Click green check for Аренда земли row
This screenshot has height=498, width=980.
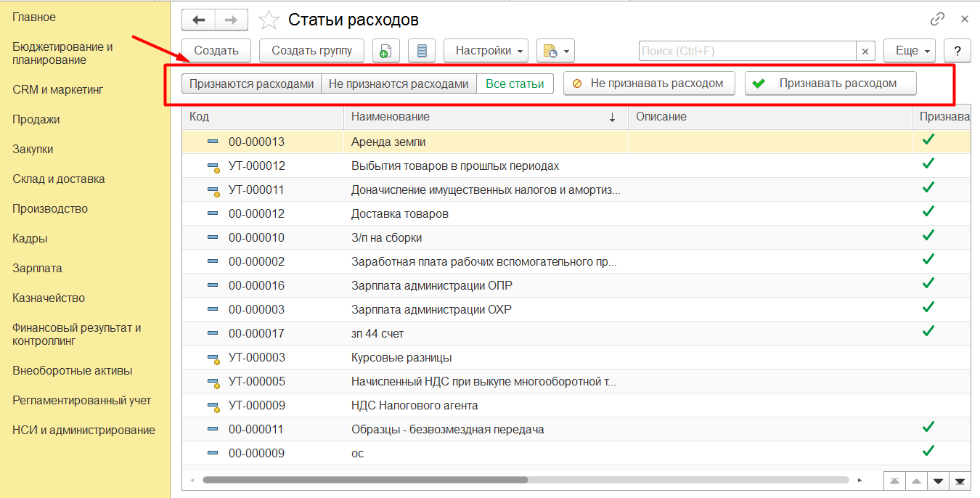click(x=928, y=139)
